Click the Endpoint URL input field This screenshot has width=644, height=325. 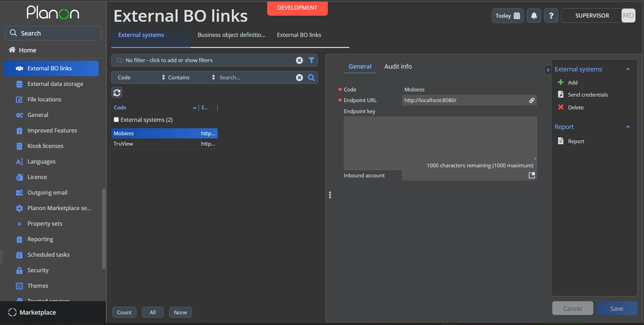(469, 100)
